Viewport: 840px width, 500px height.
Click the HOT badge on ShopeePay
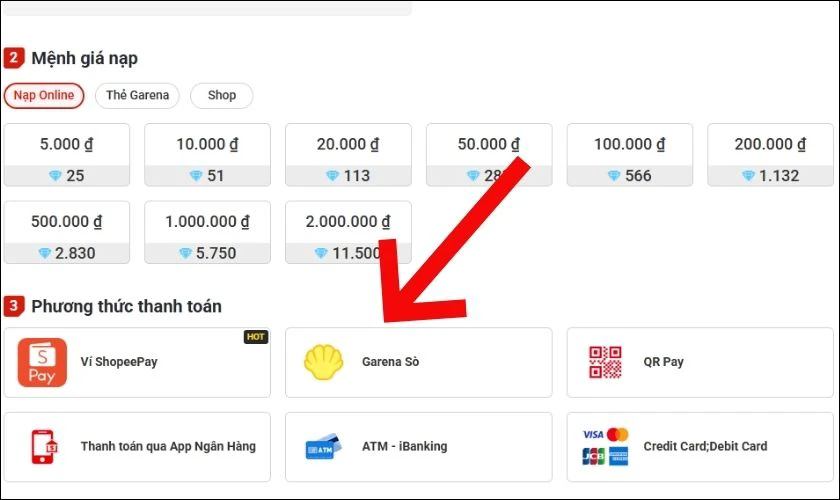point(256,337)
